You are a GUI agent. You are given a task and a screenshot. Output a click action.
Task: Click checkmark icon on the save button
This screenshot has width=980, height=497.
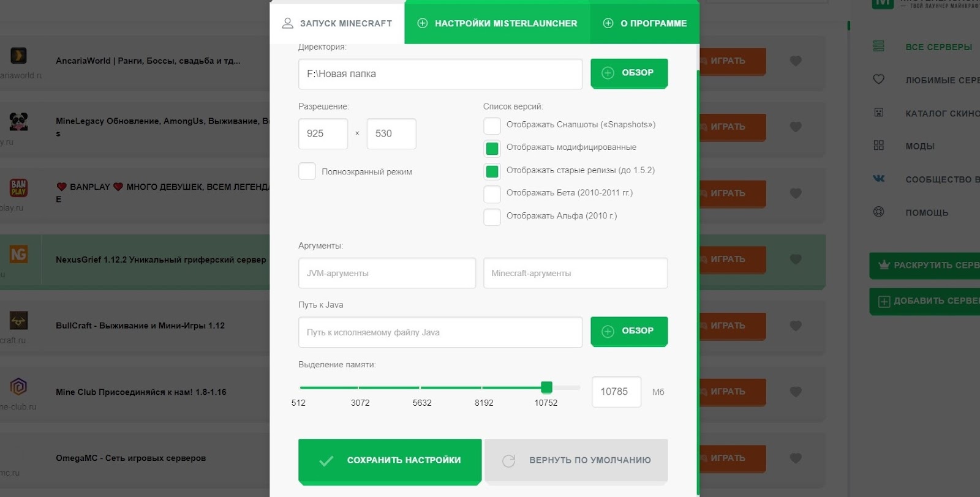(x=326, y=461)
